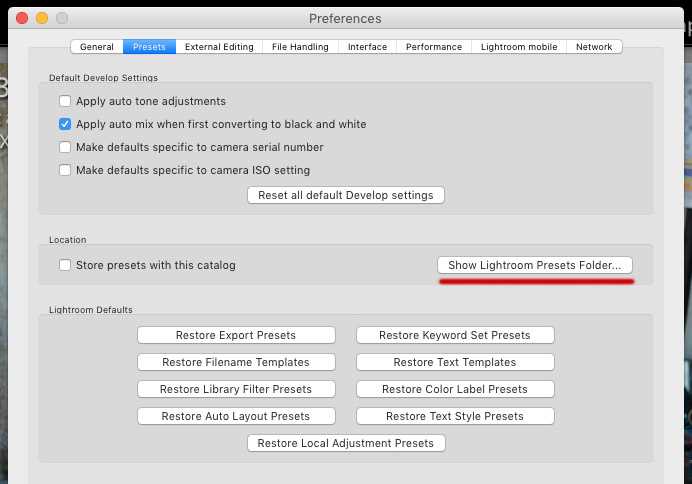The image size is (692, 484).
Task: Uncheck Apply auto mix for black and white
Action: pyautogui.click(x=65, y=124)
